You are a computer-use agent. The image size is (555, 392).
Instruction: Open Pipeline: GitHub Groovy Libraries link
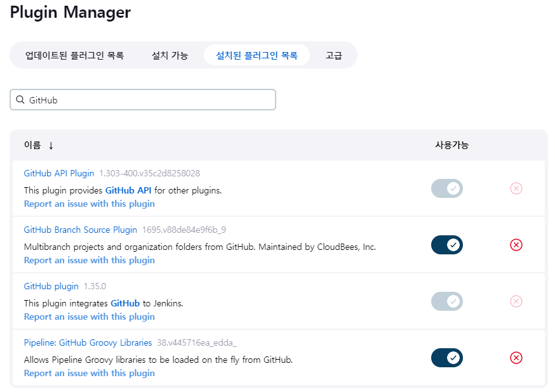pyautogui.click(x=88, y=343)
